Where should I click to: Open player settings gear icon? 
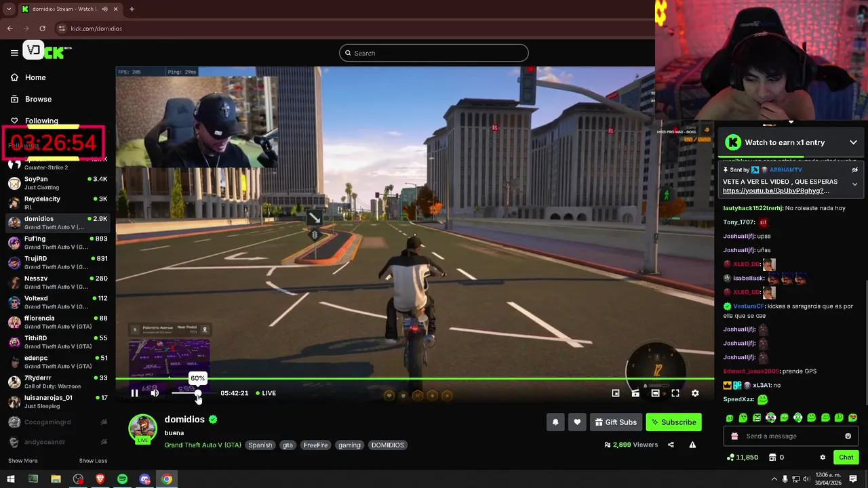coord(695,393)
